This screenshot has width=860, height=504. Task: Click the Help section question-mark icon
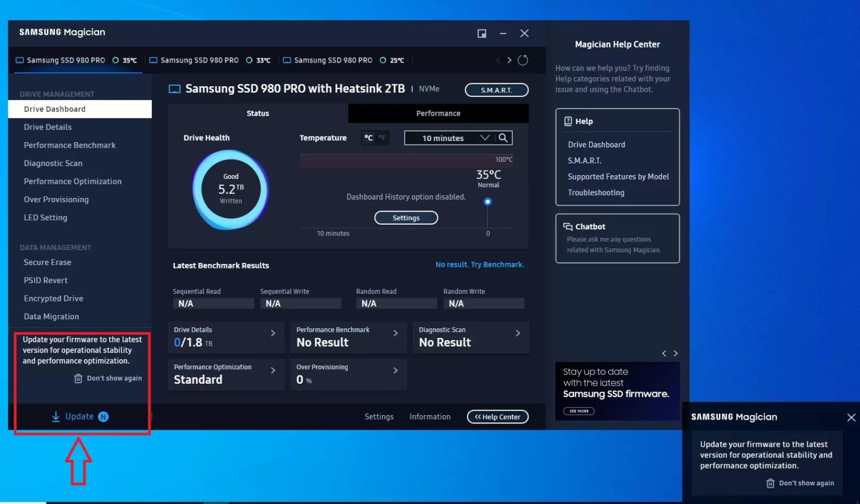[567, 121]
